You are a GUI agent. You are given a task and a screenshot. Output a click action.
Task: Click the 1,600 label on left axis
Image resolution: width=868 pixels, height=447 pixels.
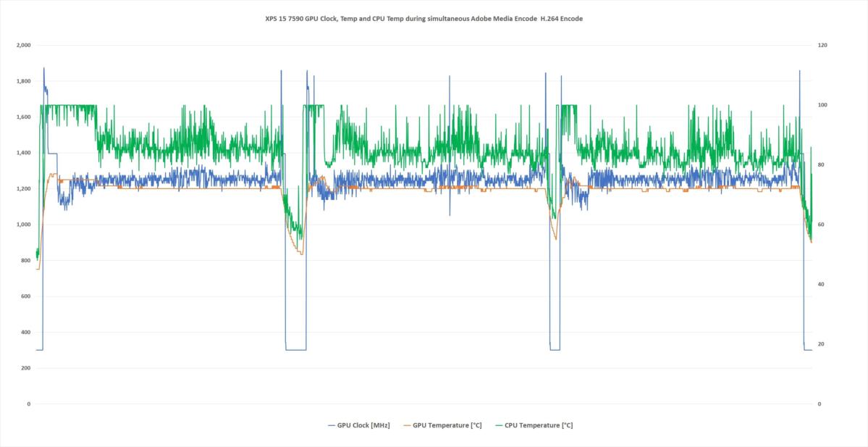pyautogui.click(x=23, y=117)
